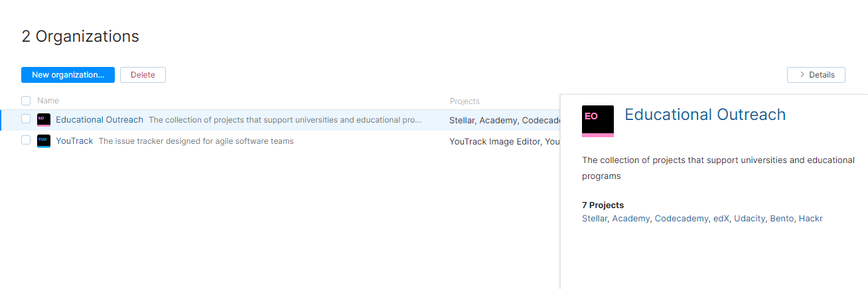This screenshot has height=289, width=868.
Task: Open the Bento project link
Action: pos(782,218)
